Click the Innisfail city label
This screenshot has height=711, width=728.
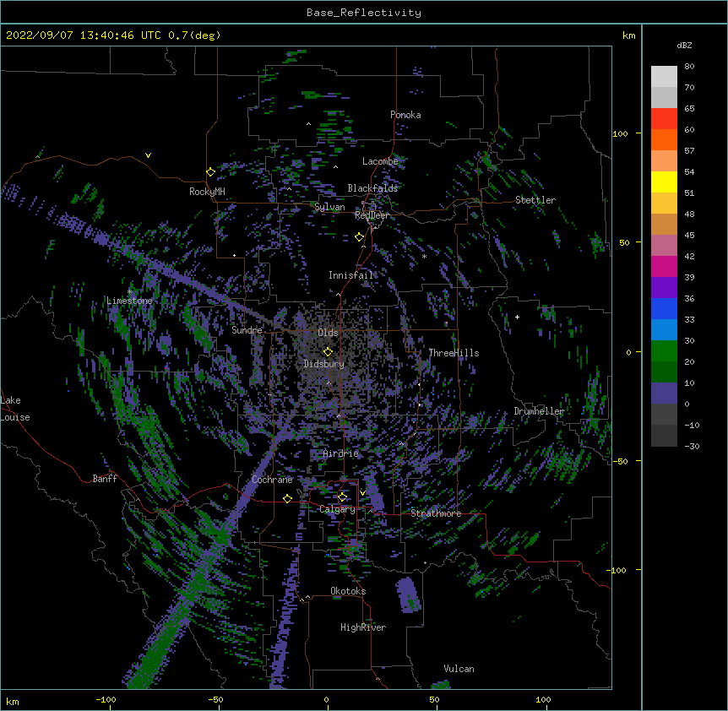click(x=351, y=275)
